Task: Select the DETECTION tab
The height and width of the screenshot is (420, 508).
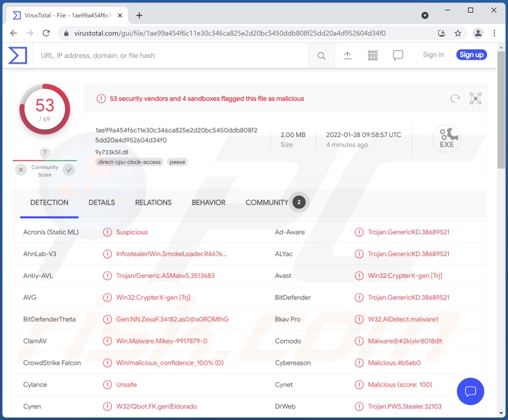Action: [50, 203]
